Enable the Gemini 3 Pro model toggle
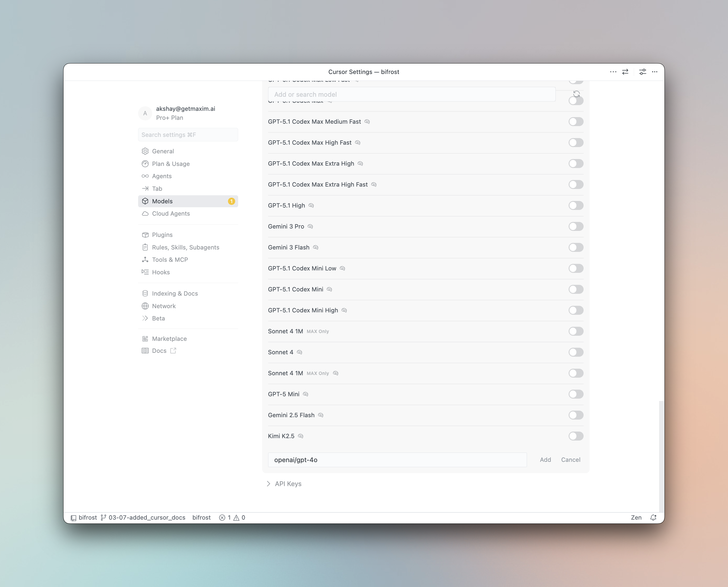 [576, 226]
